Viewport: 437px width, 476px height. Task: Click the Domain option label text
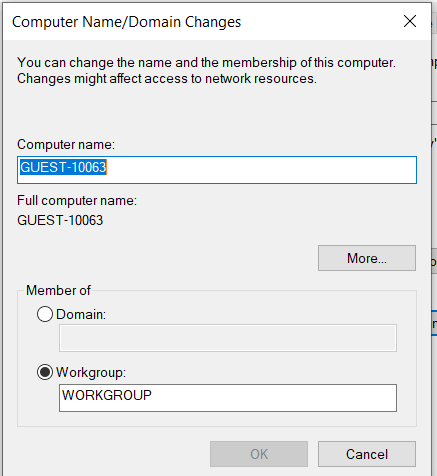(81, 314)
